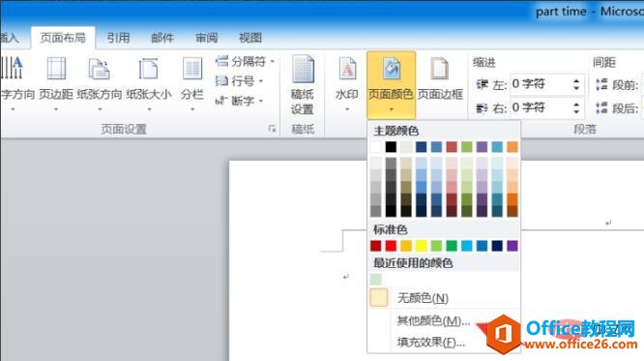Increase left indent with up stepper

pos(576,80)
